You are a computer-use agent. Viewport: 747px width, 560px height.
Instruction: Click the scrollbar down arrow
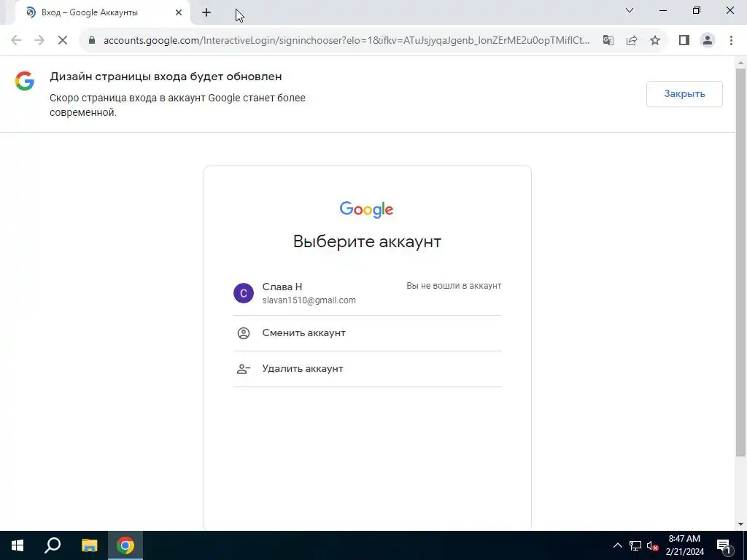pyautogui.click(x=740, y=524)
